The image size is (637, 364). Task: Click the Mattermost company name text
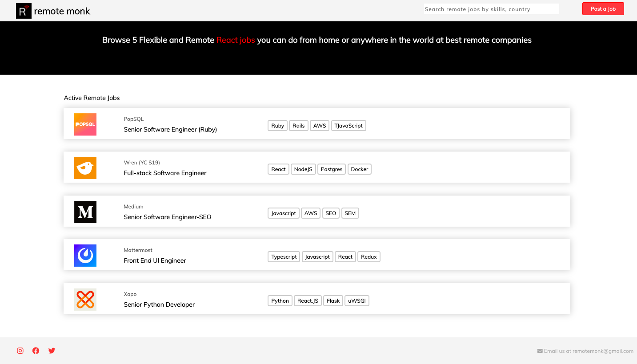coord(138,250)
